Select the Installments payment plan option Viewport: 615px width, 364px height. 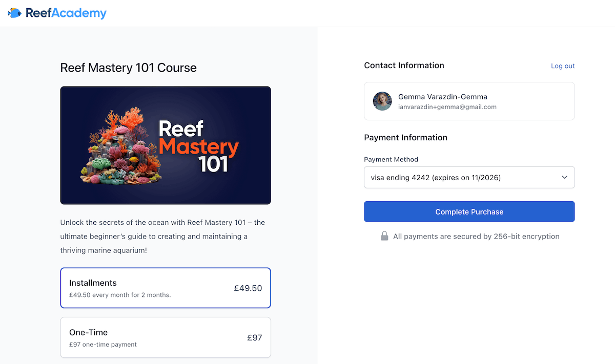coord(166,288)
